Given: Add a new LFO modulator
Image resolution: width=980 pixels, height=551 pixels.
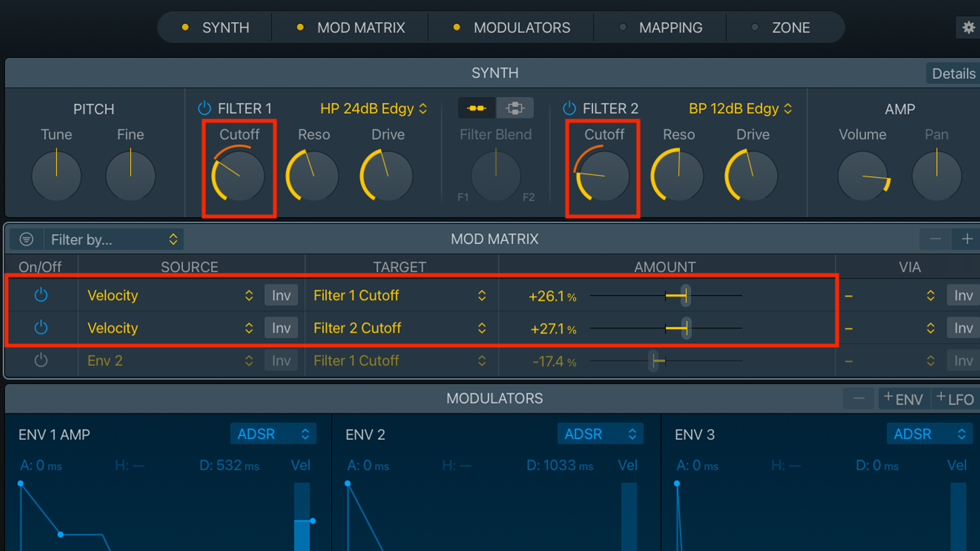Looking at the screenshot, I should tap(955, 399).
